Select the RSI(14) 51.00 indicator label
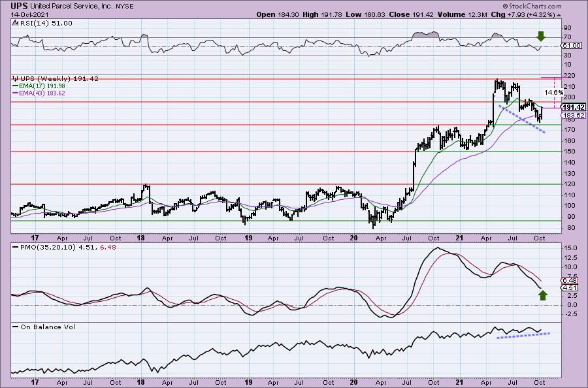This screenshot has height=388, width=588. pyautogui.click(x=45, y=23)
